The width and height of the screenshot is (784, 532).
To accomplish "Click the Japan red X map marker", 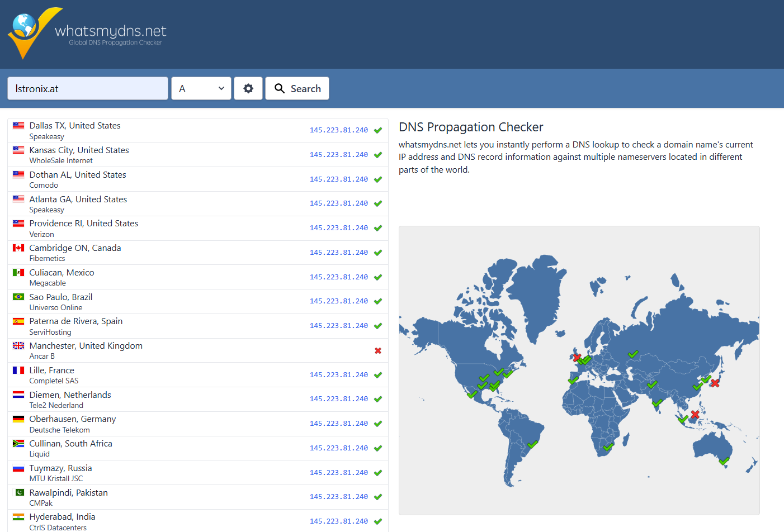I will tap(715, 383).
